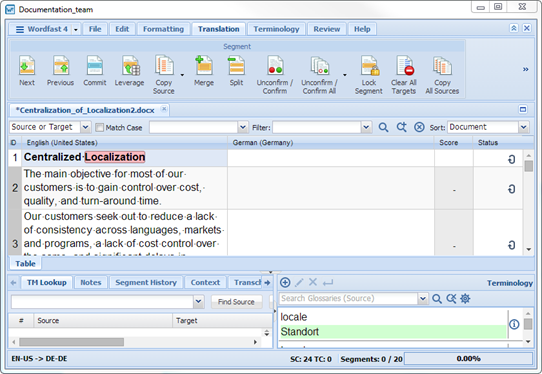Open the search text dropdown arrow
The image size is (542, 374).
point(243,127)
